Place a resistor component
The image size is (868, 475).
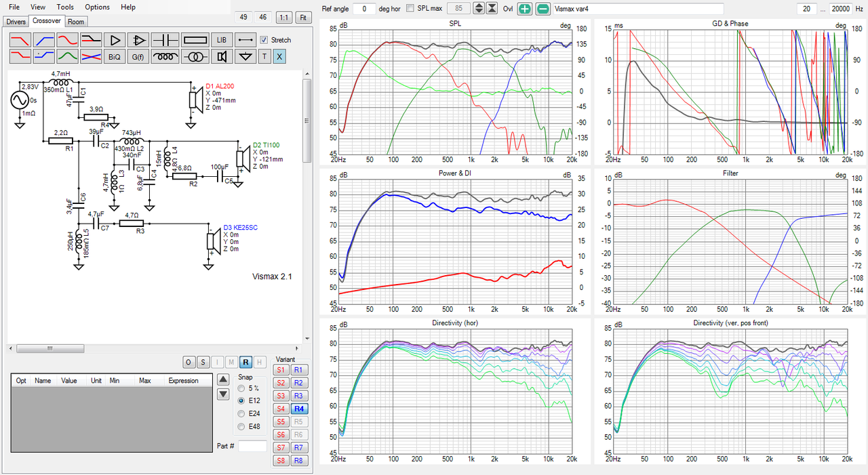coord(194,39)
